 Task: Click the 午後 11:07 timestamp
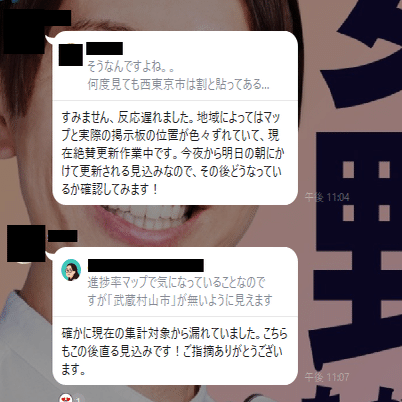coord(327,377)
